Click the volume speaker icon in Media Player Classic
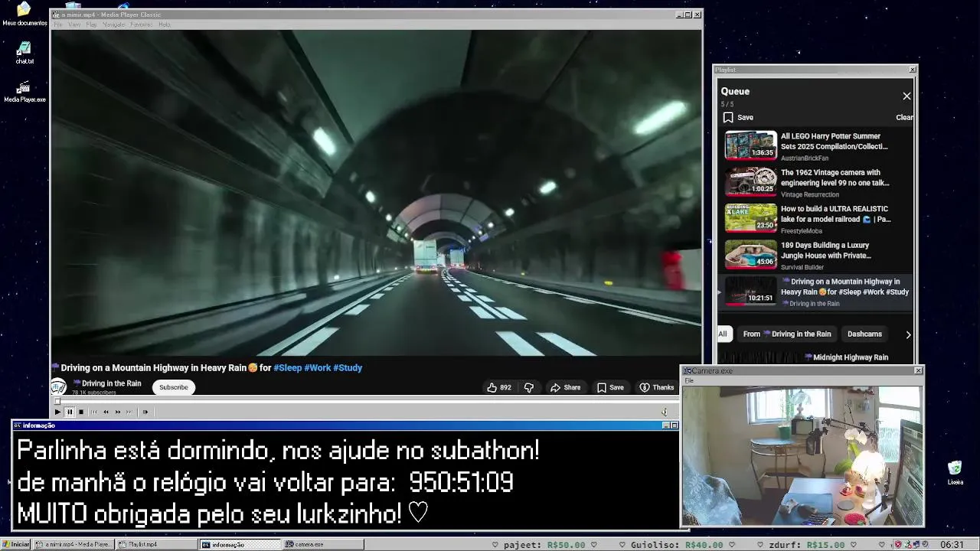Screen dimensions: 980x551 pyautogui.click(x=664, y=412)
